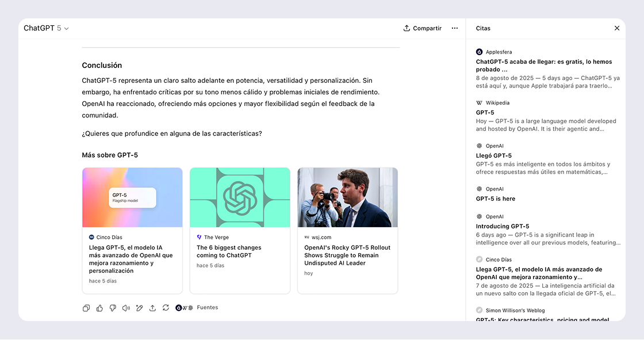Click the 'Simon Willison's Weblog' source name
The height and width of the screenshot is (340, 644).
point(515,311)
